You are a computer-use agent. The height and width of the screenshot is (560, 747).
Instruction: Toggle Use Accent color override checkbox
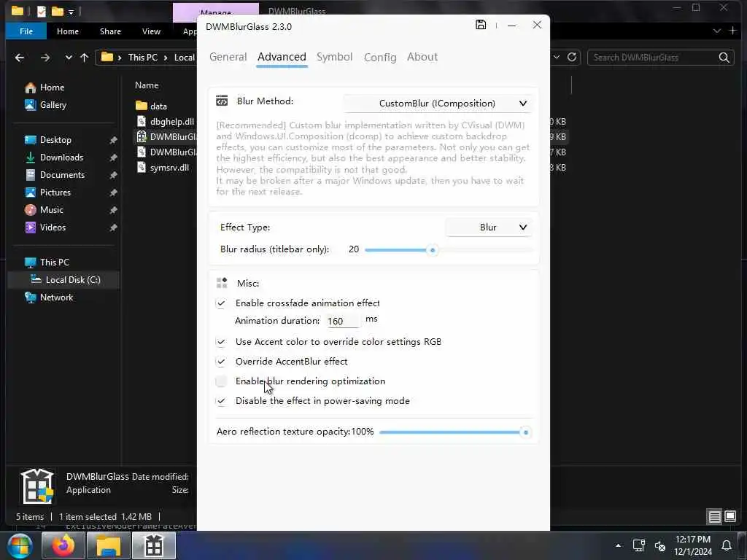[221, 342]
